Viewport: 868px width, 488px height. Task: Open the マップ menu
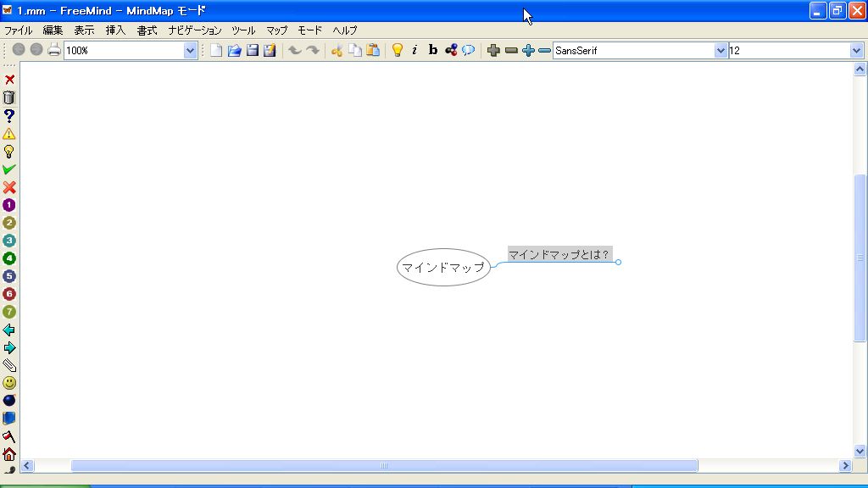point(277,30)
